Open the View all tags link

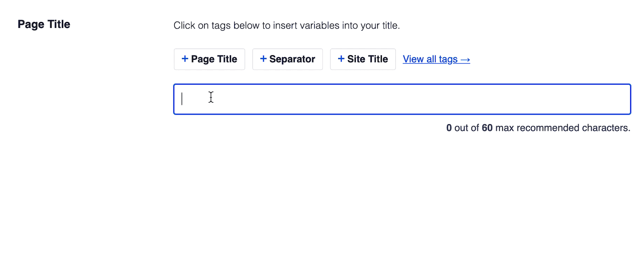(436, 59)
